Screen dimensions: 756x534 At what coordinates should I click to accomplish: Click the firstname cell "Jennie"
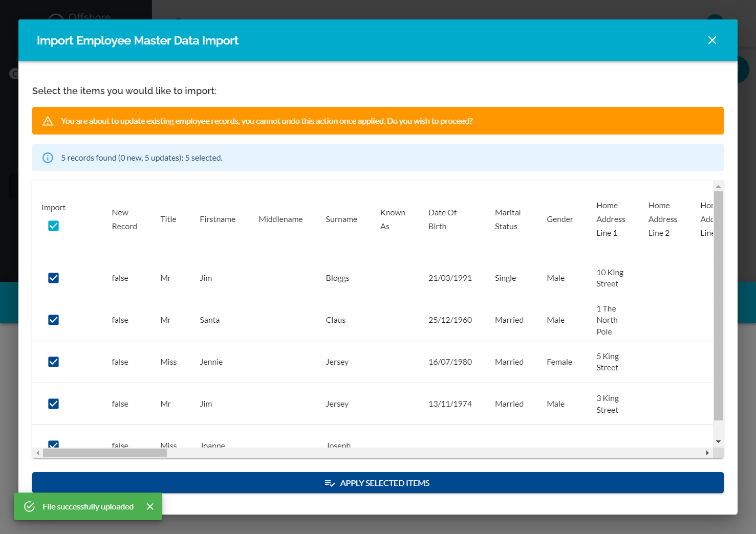(211, 362)
